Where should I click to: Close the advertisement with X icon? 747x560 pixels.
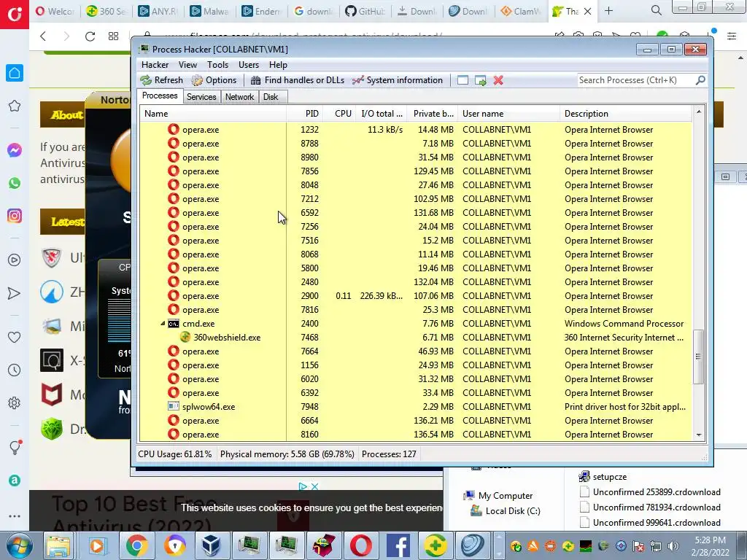pyautogui.click(x=314, y=486)
